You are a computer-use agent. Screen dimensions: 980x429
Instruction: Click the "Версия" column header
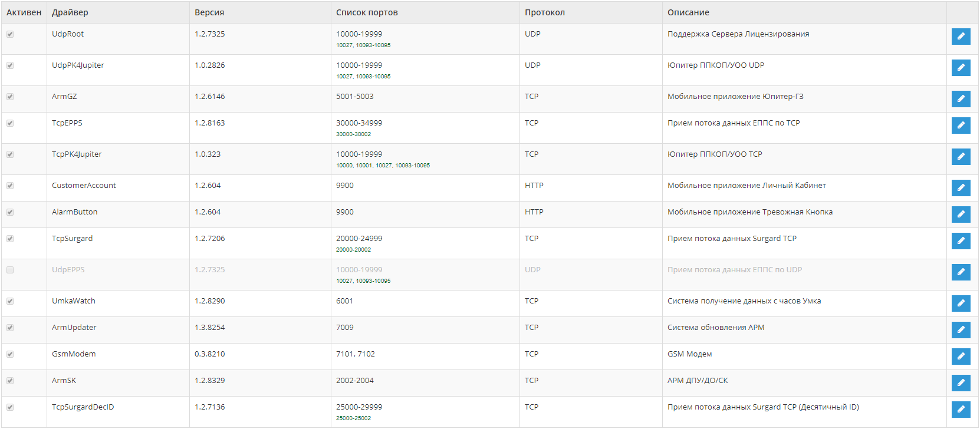(209, 12)
